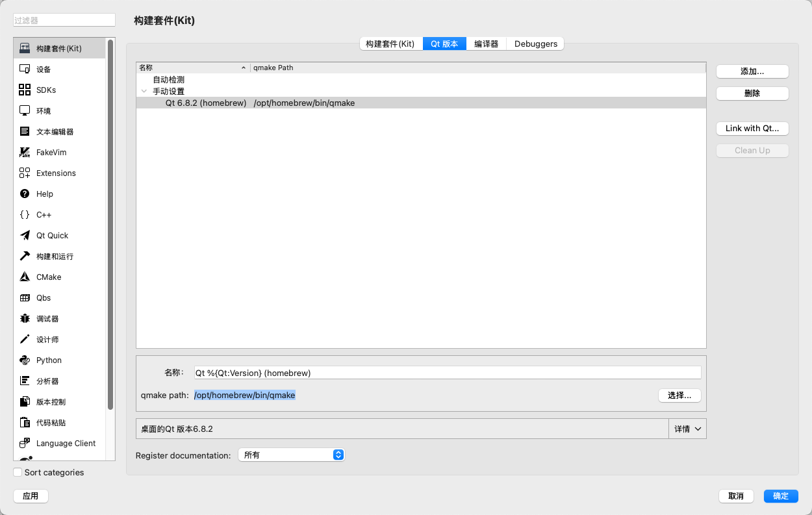Screen dimensions: 812x515
Task: Open the Qt Quick paper-plane icon
Action: [x=25, y=236]
